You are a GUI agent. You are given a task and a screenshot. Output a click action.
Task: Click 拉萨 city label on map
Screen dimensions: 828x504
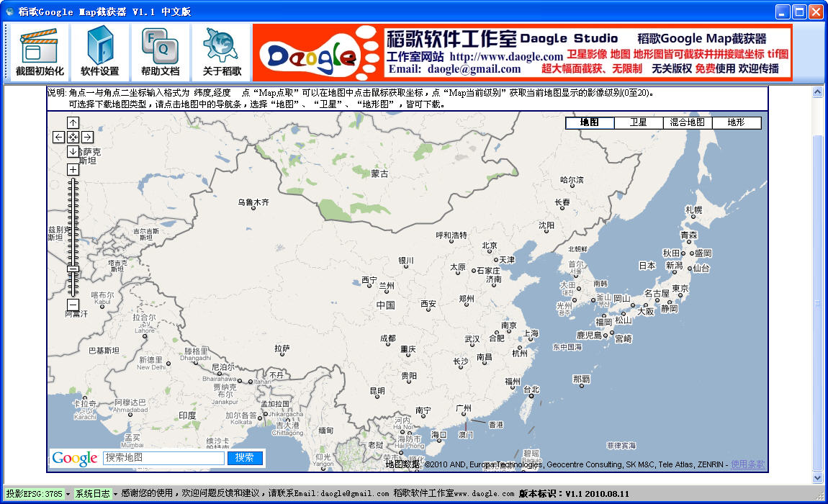[x=282, y=348]
